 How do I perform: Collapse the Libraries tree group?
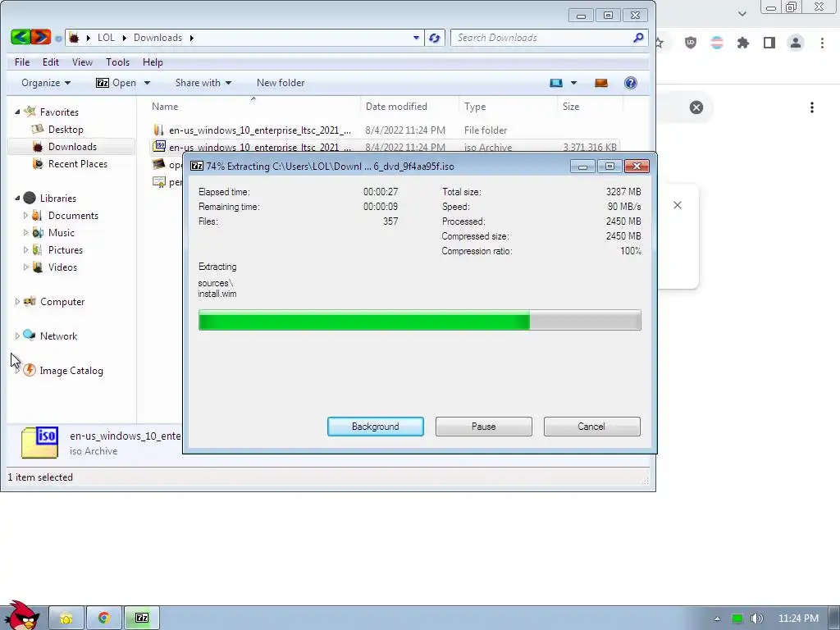tap(17, 199)
